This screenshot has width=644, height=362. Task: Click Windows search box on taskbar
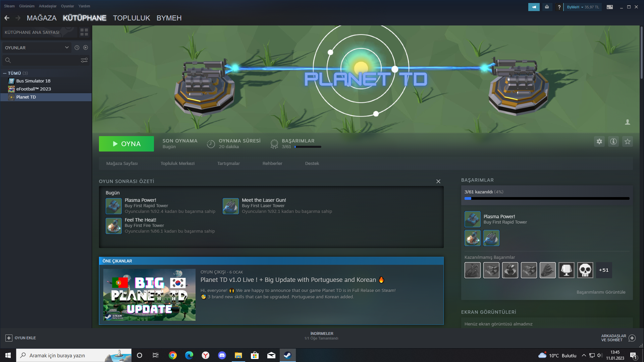(74, 355)
